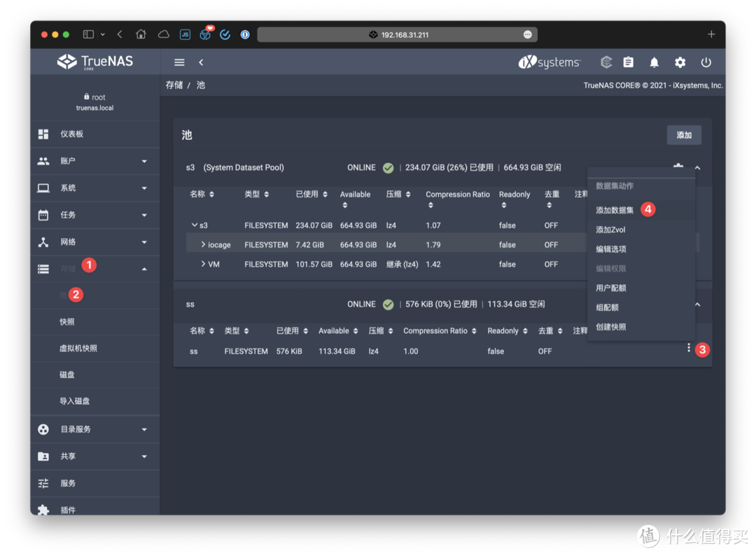Expand the 系统 menu arrow
Viewport: 756px width, 555px height.
144,188
